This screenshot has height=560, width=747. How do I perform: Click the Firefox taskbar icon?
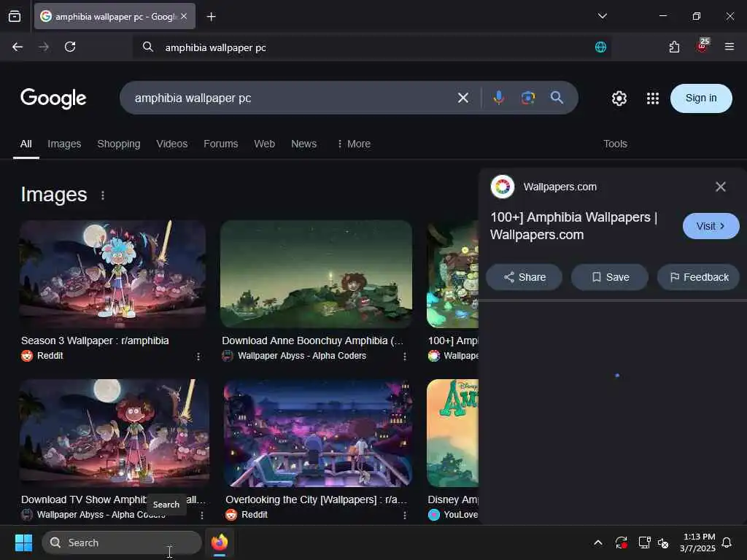coord(220,542)
